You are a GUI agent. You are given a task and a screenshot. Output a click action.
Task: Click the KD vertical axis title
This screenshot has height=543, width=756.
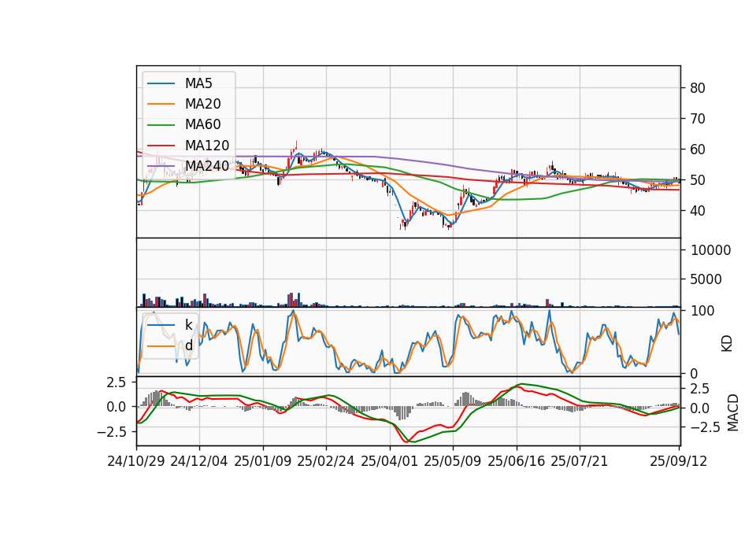click(727, 343)
